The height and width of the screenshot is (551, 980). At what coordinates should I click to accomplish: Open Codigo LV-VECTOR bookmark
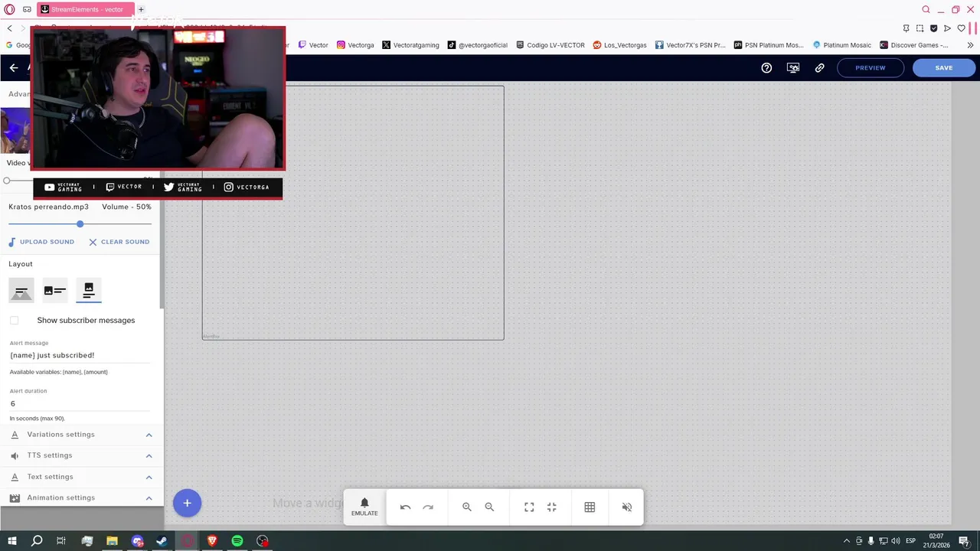(x=550, y=45)
